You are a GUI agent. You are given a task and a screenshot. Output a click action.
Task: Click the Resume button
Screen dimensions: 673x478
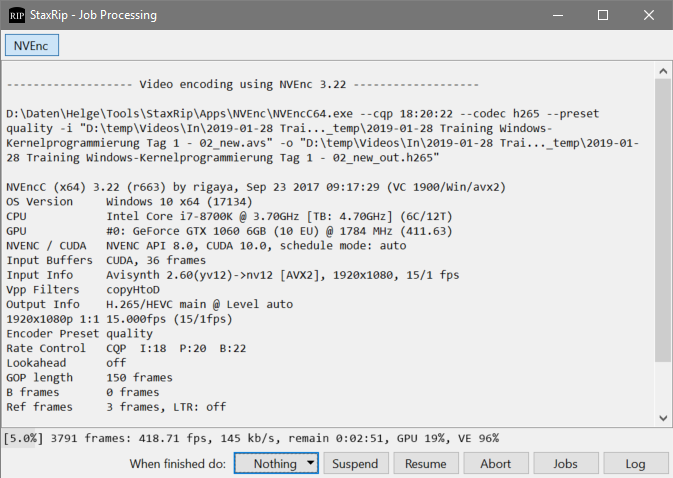(426, 463)
